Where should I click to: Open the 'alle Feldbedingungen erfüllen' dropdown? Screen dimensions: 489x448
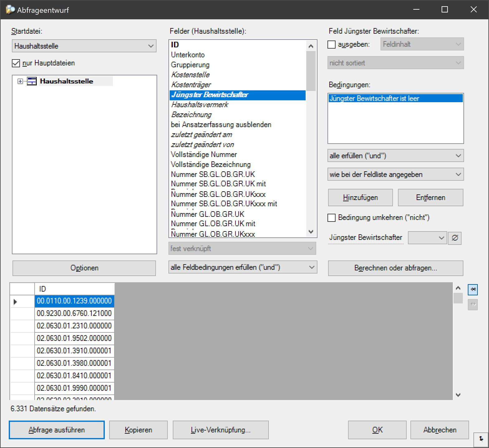pyautogui.click(x=243, y=267)
